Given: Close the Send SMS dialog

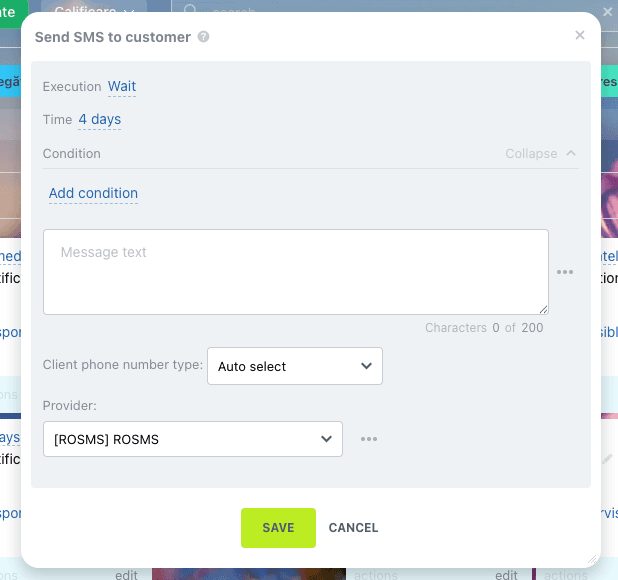Looking at the screenshot, I should click(x=580, y=35).
